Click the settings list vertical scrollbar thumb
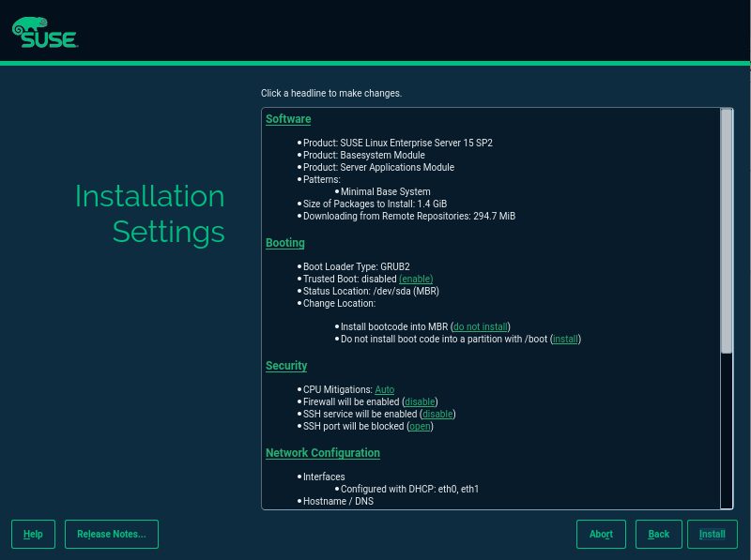Screen dimensions: 751x560 coord(727,231)
